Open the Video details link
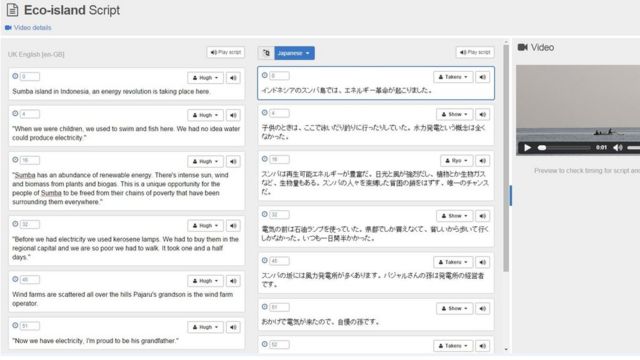The height and width of the screenshot is (360, 640). (x=28, y=28)
